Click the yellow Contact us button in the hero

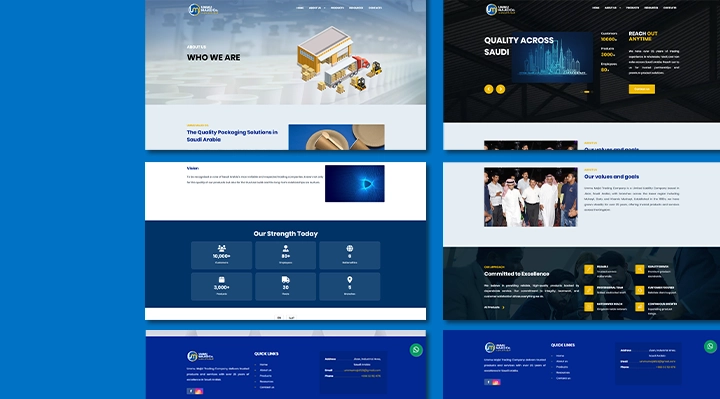pyautogui.click(x=641, y=89)
